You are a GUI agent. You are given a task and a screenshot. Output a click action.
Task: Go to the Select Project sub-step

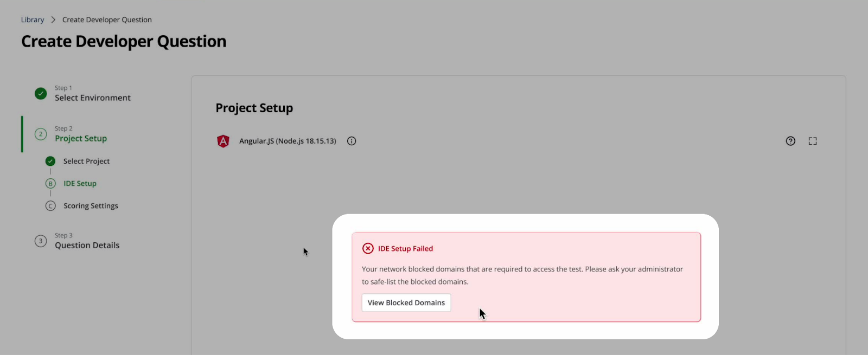tap(86, 161)
